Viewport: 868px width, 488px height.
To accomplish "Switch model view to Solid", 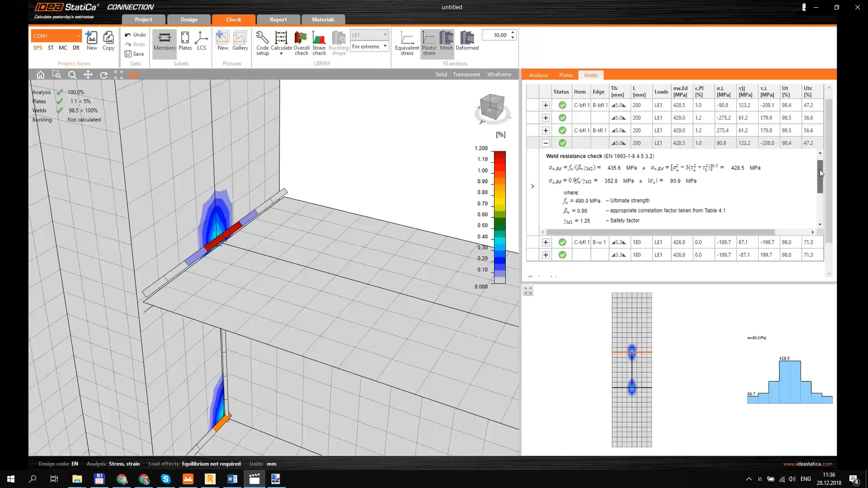I will click(x=441, y=74).
